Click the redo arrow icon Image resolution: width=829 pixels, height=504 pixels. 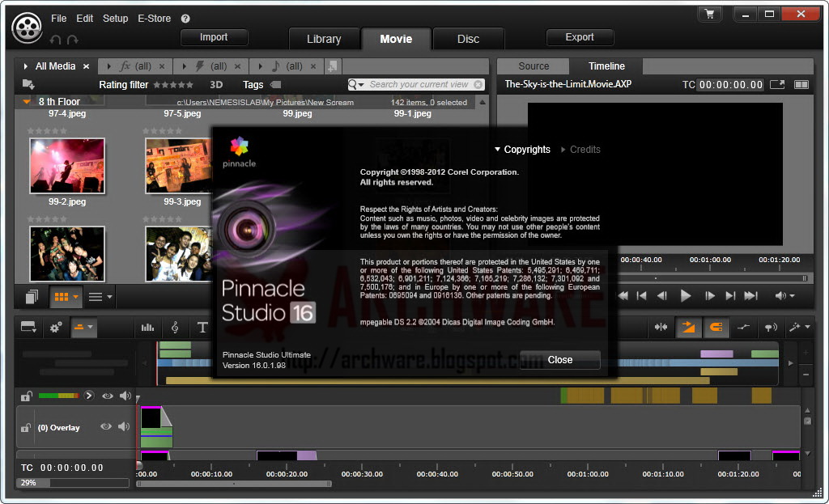click(x=72, y=40)
